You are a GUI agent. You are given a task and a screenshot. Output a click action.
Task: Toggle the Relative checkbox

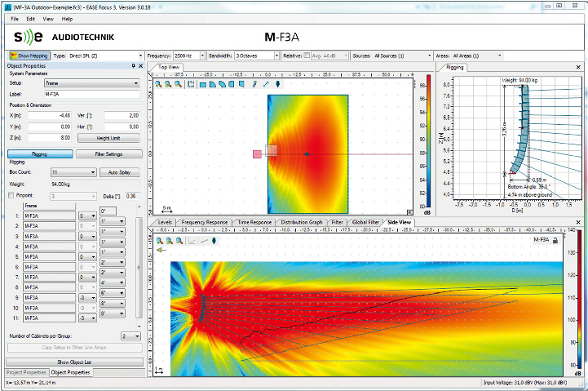(x=307, y=56)
